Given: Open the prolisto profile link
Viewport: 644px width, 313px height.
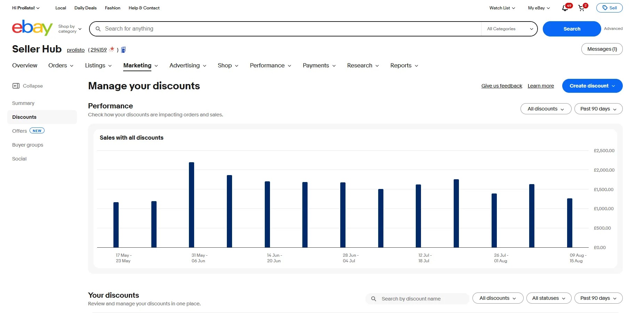Looking at the screenshot, I should pyautogui.click(x=76, y=50).
